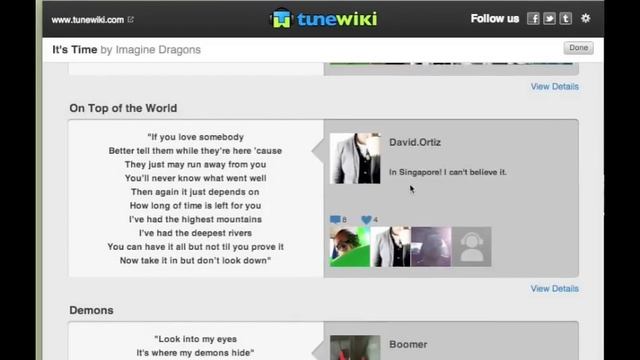Open the www.tunewiki.com link
The image size is (640, 360).
pos(87,20)
